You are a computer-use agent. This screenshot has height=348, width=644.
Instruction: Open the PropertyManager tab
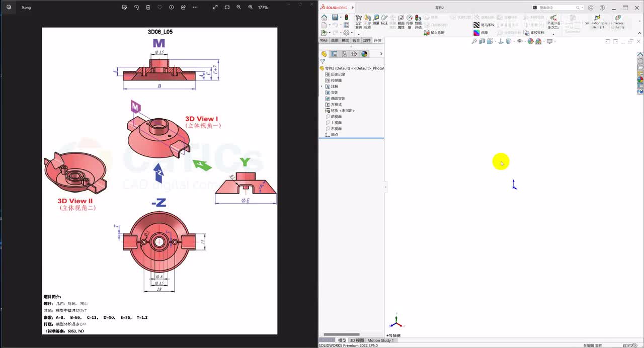click(334, 54)
